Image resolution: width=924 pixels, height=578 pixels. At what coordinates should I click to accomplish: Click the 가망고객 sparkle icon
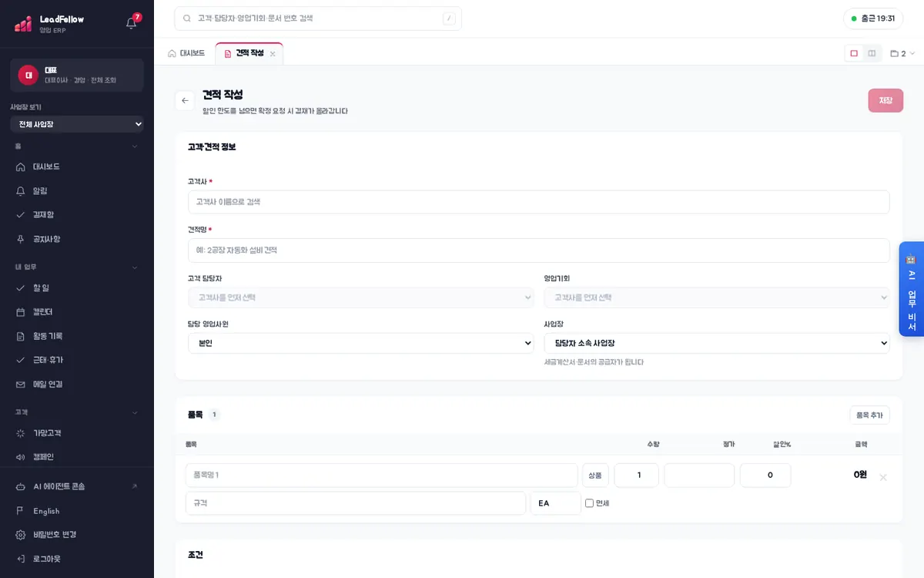[x=21, y=433]
